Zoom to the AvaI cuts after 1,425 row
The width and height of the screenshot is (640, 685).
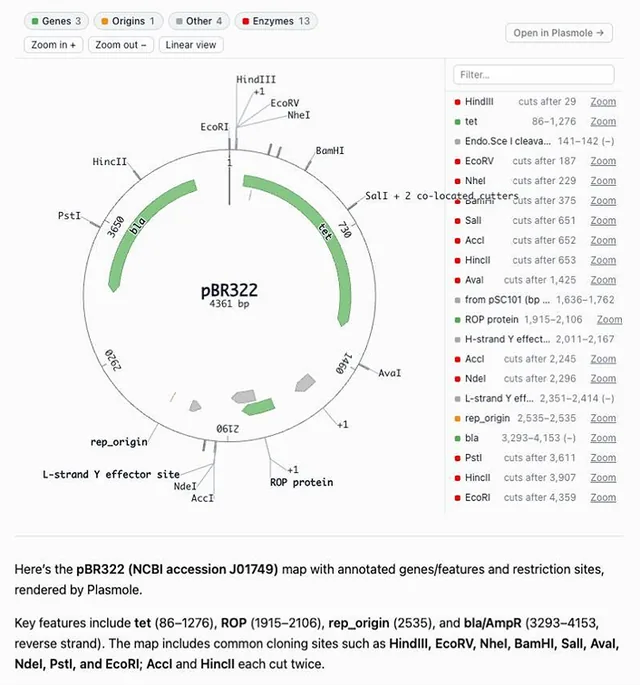click(x=603, y=280)
